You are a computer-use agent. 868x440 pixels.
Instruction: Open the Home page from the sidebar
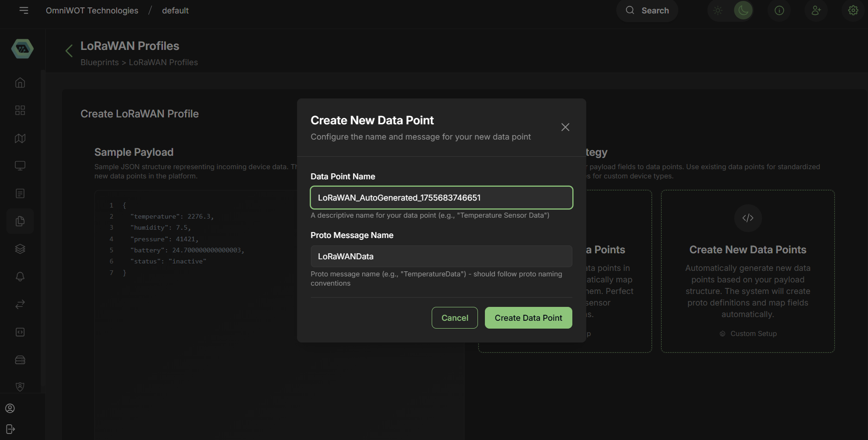click(20, 82)
